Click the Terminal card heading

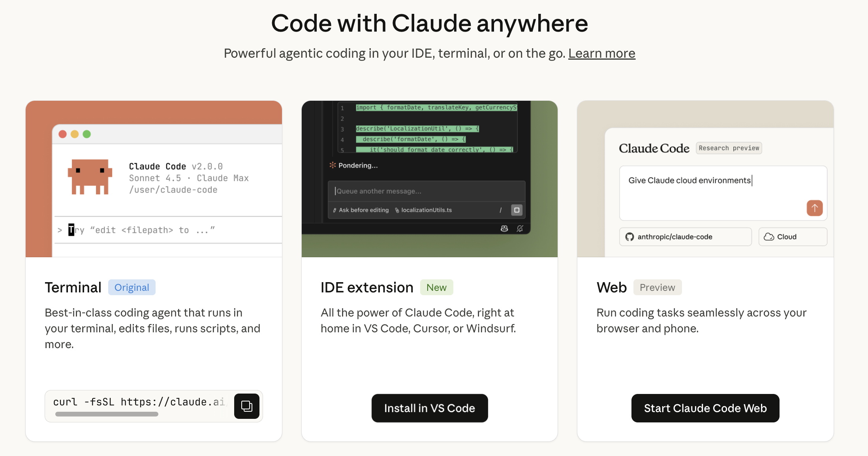point(73,287)
